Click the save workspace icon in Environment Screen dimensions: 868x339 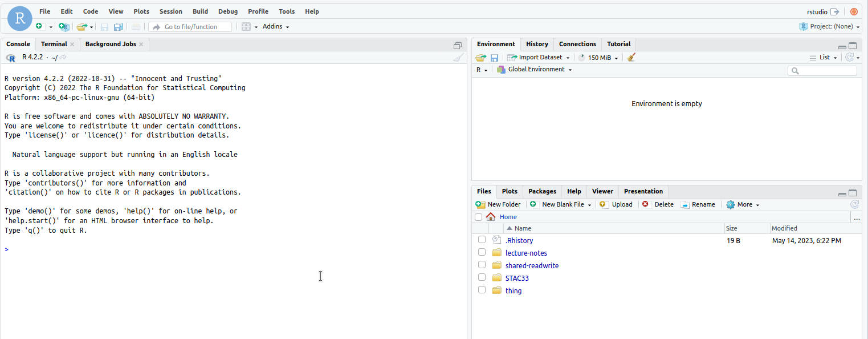click(x=494, y=58)
